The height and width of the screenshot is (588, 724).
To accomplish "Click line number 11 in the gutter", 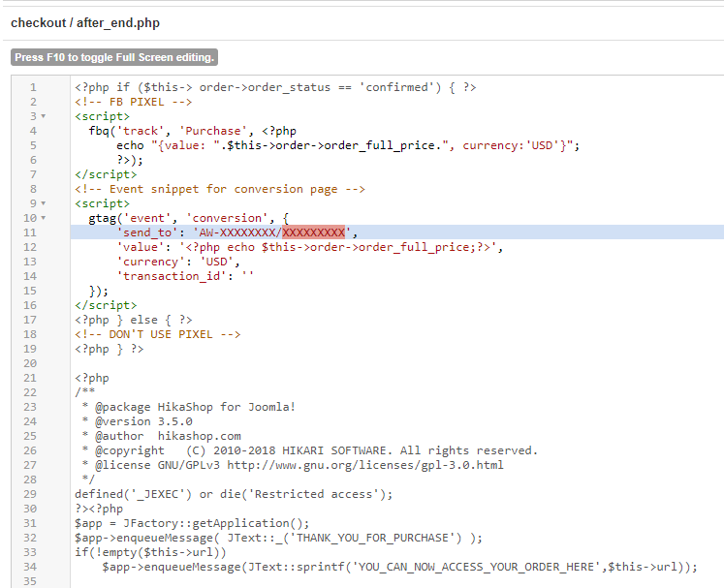I will (30, 232).
